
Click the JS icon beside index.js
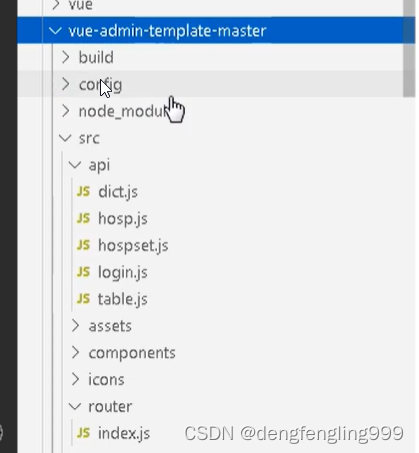(83, 433)
